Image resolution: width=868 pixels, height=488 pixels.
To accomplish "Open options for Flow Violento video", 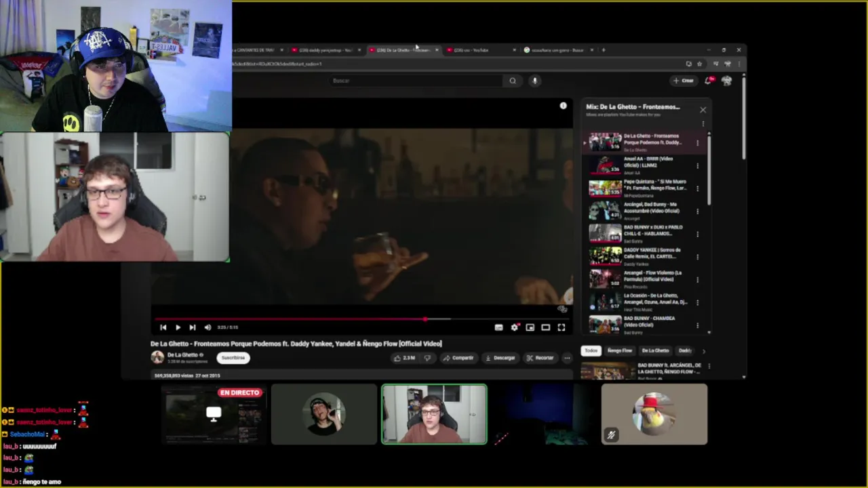I will [x=697, y=279].
